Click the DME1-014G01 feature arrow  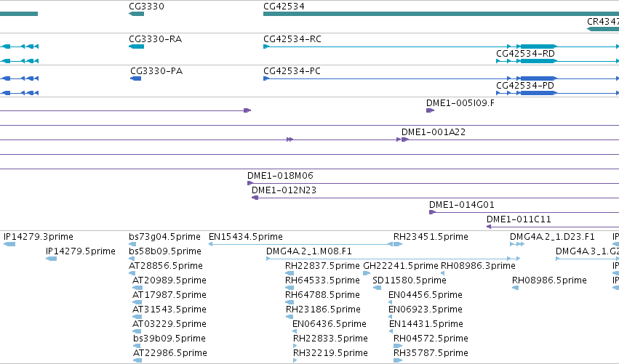(x=432, y=212)
